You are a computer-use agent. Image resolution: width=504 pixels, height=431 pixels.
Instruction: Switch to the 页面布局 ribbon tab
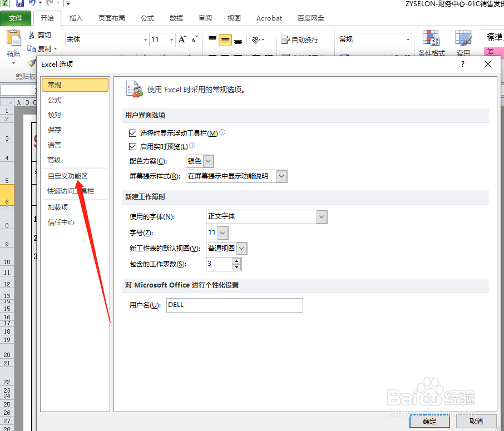coord(111,18)
